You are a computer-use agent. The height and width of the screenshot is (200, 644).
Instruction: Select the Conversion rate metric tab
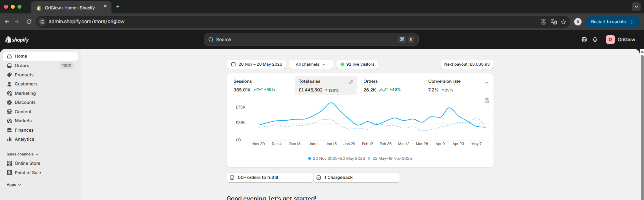(453, 85)
